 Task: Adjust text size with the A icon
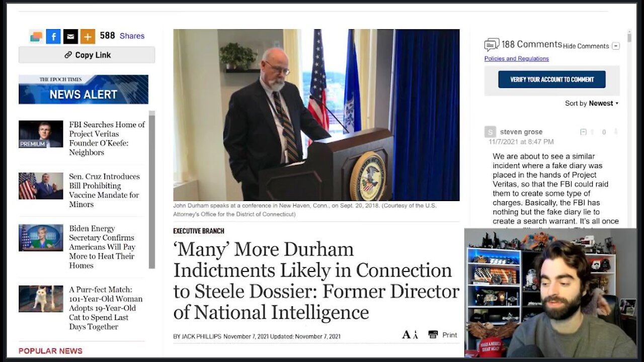[x=410, y=335]
